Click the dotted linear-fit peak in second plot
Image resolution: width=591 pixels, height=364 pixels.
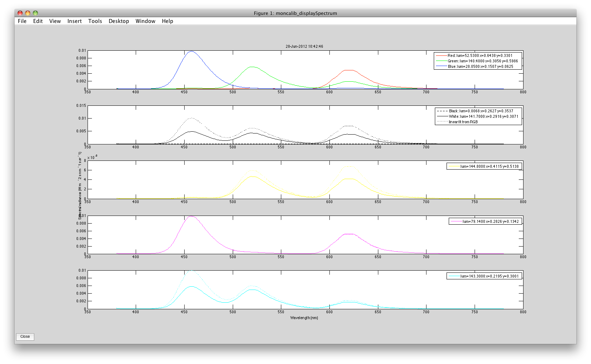(191, 118)
